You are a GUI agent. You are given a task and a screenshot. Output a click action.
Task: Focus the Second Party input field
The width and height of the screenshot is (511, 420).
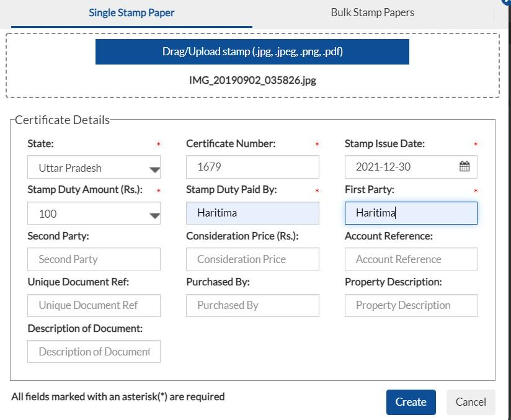[x=94, y=259]
